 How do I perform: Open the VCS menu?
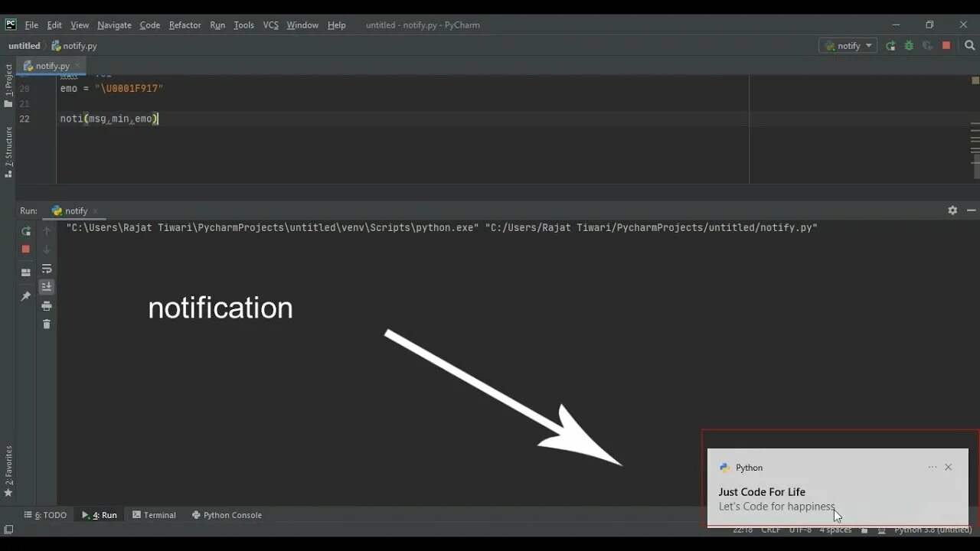click(271, 25)
